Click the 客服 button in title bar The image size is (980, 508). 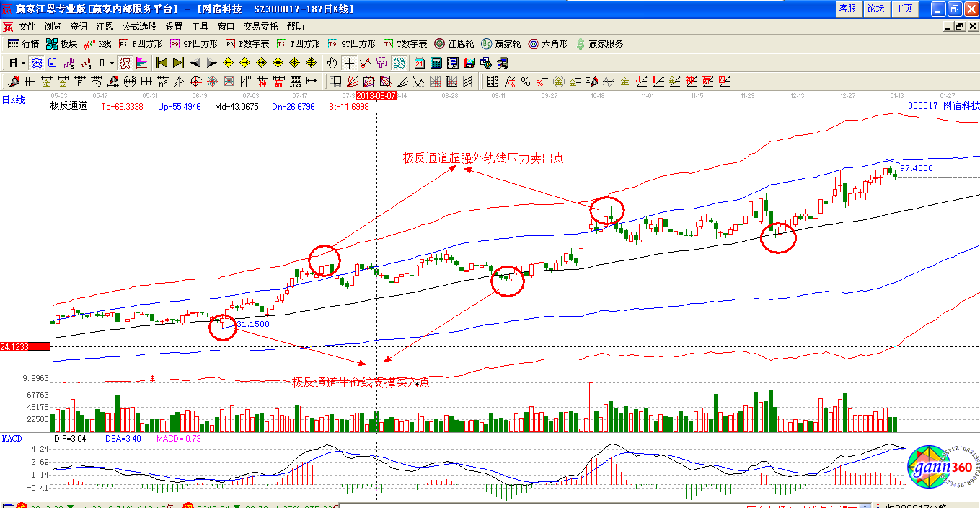(847, 9)
